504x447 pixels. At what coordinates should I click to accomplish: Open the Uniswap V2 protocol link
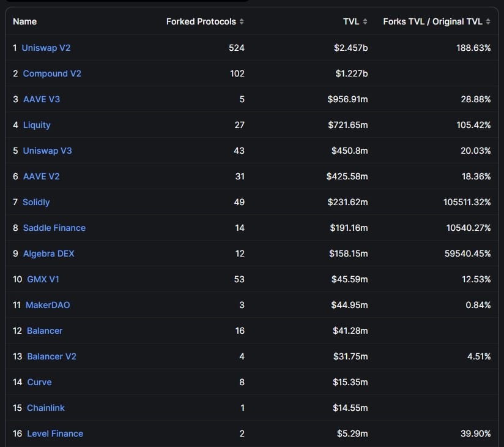tap(46, 48)
